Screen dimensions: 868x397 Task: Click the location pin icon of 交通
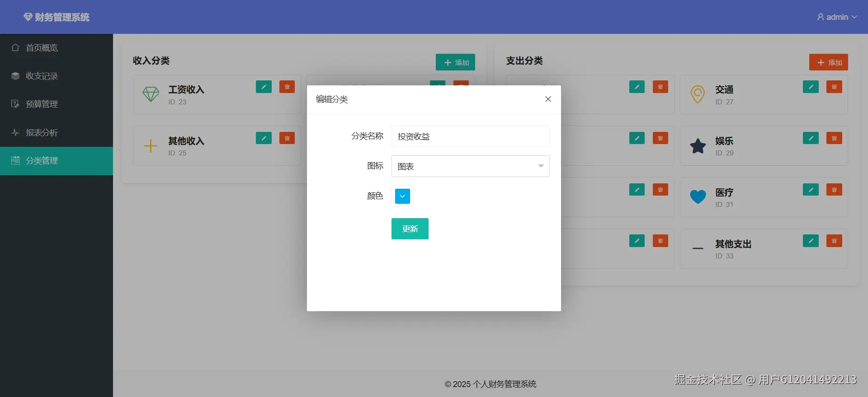[x=698, y=94]
